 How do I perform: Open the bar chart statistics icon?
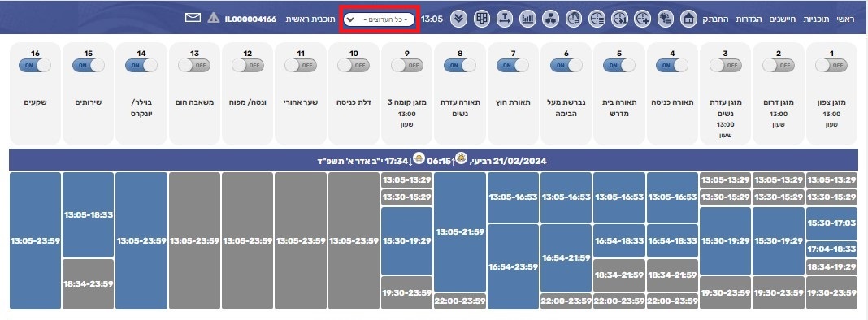click(528, 19)
